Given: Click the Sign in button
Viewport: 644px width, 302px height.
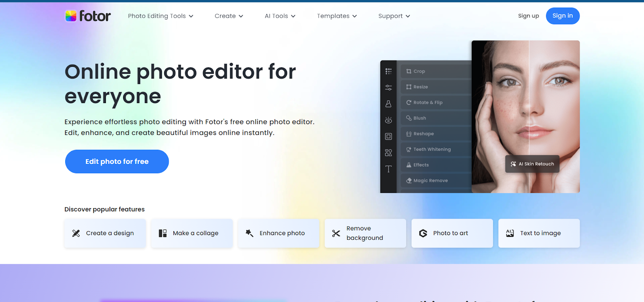Looking at the screenshot, I should tap(563, 16).
